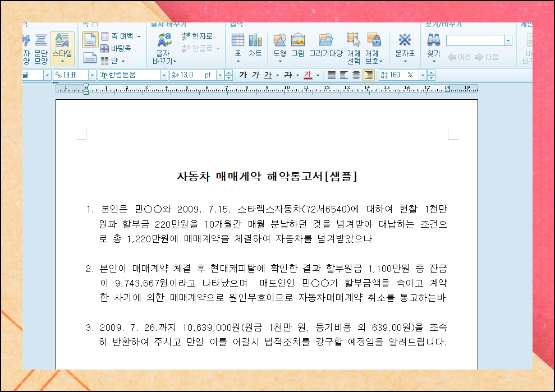Center paragraph alignment icon

click(356, 75)
